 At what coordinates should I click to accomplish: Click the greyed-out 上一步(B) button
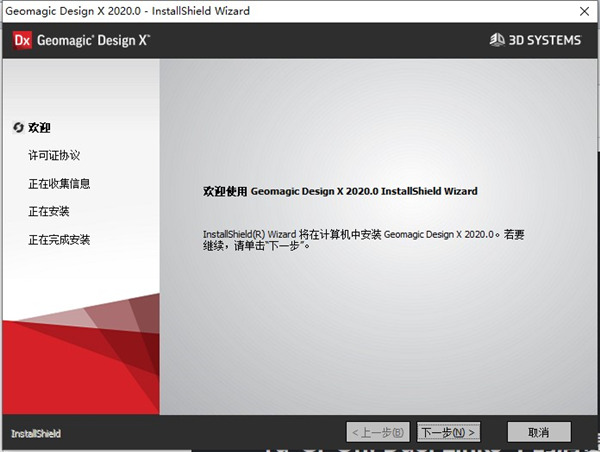click(377, 432)
